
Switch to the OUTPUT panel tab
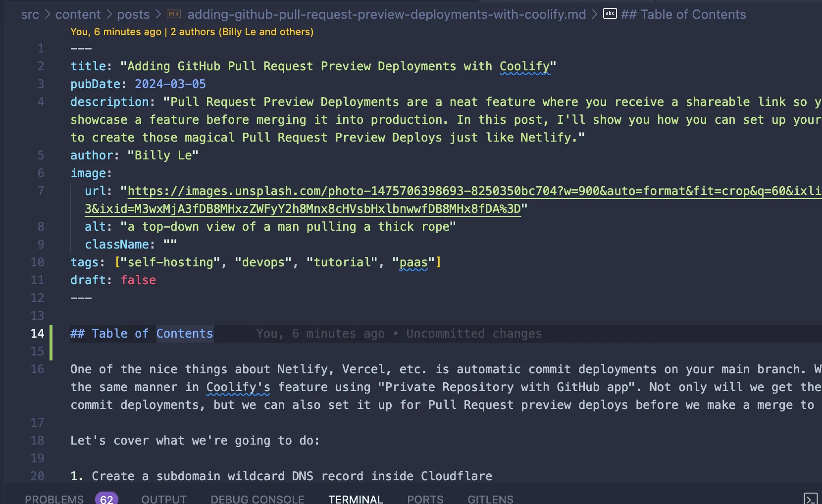(x=164, y=499)
